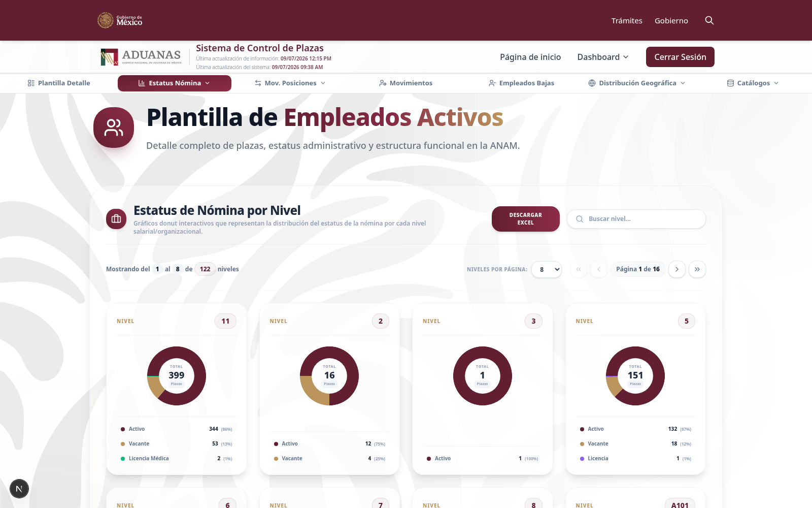This screenshot has height=508, width=812.
Task: Click the employees icon beside page title
Action: coord(114,128)
